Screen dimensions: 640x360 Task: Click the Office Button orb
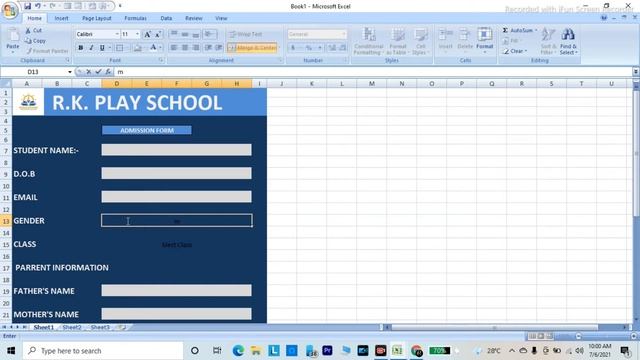[10, 9]
